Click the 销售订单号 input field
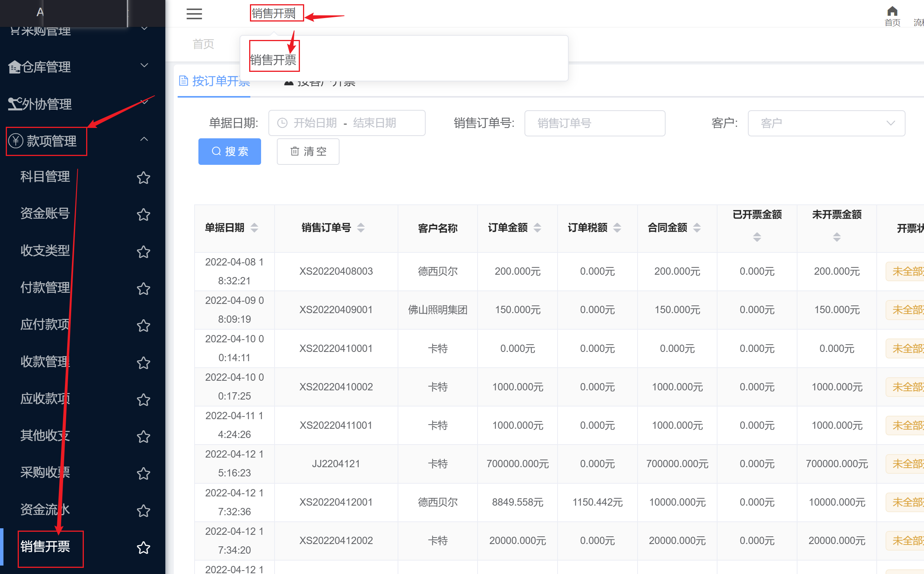Viewport: 924px width, 574px height. point(594,123)
